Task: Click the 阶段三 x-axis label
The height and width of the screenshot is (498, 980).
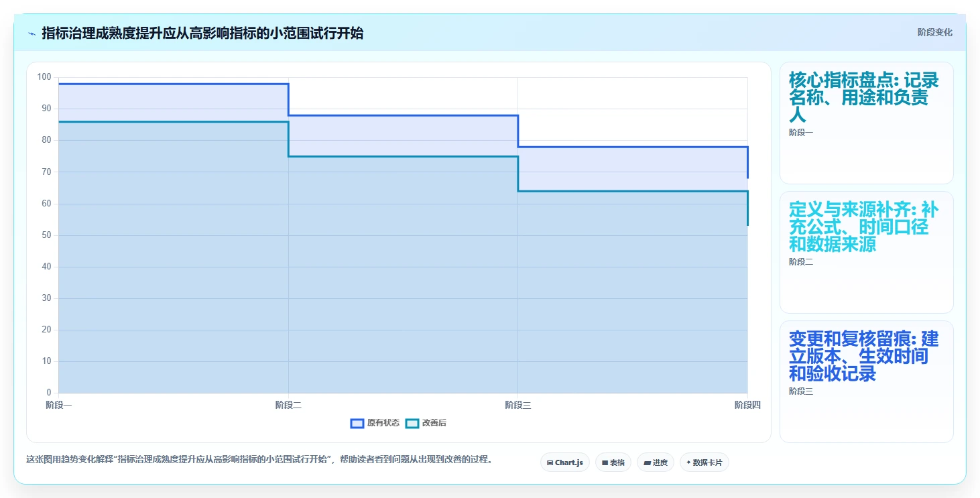Action: coord(518,405)
